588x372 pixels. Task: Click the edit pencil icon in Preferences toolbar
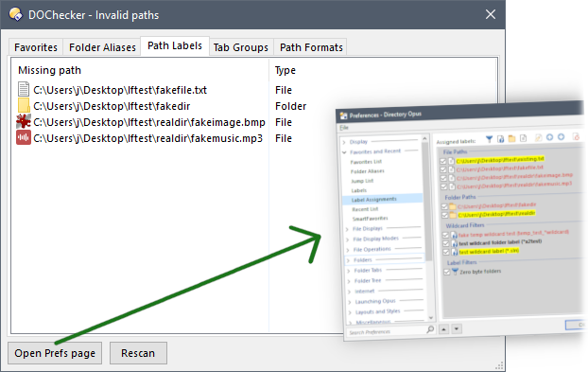pos(538,138)
